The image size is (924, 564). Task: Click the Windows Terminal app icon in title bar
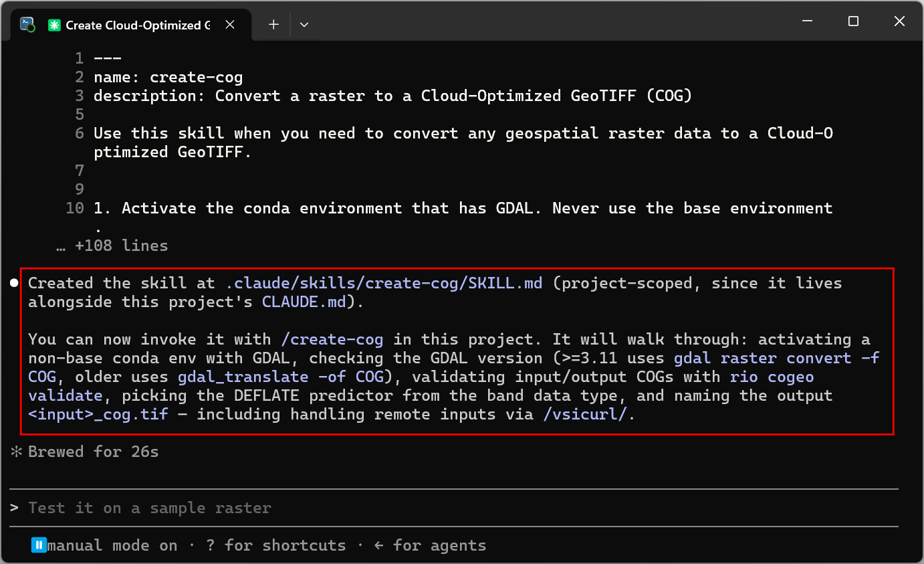tap(27, 25)
